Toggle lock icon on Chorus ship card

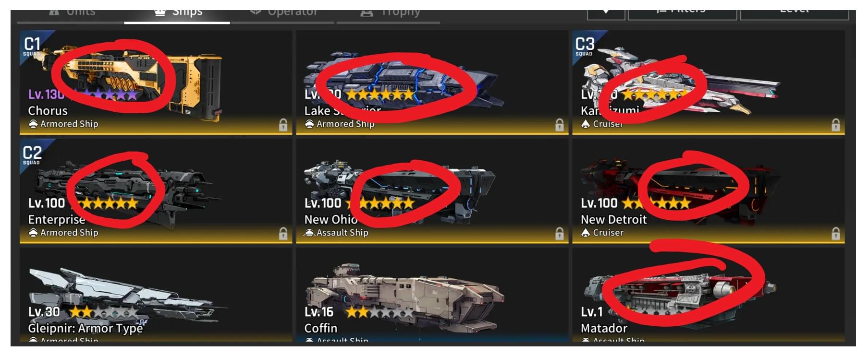click(283, 125)
